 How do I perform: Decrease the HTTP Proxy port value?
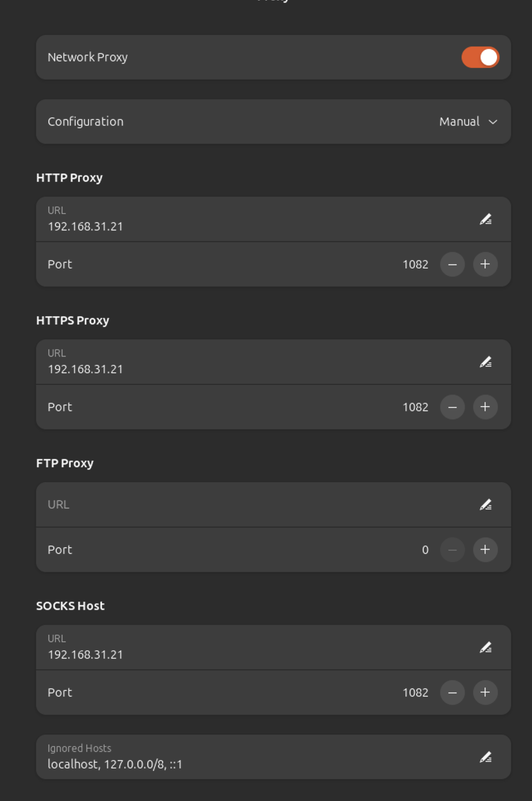[452, 264]
